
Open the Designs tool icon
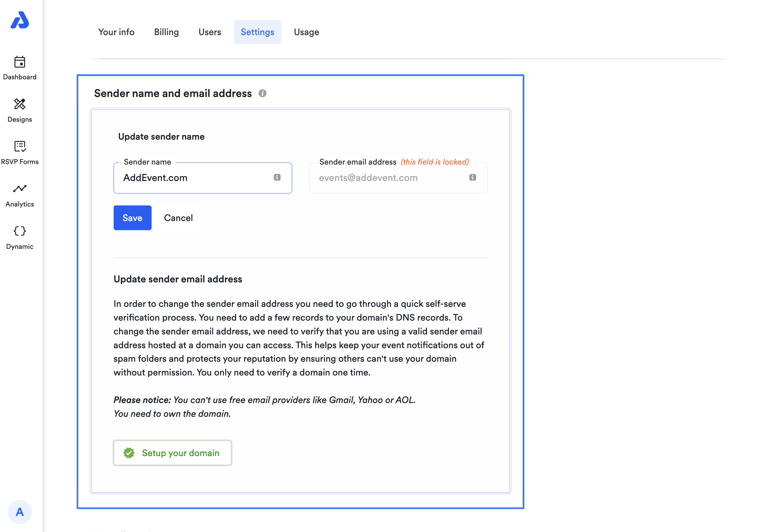tap(20, 104)
